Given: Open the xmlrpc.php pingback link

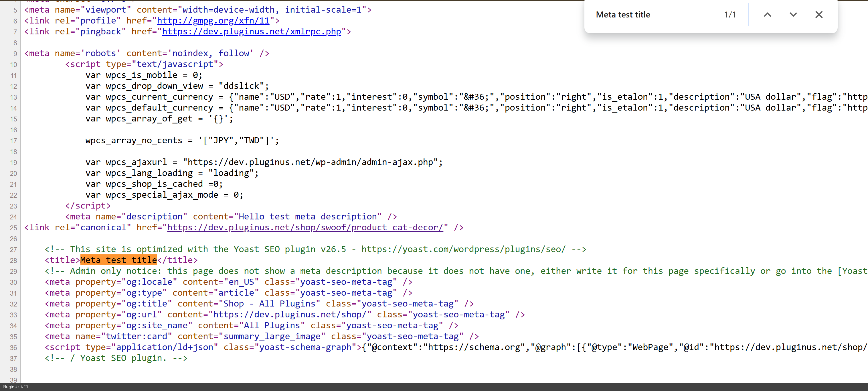Looking at the screenshot, I should 251,32.
